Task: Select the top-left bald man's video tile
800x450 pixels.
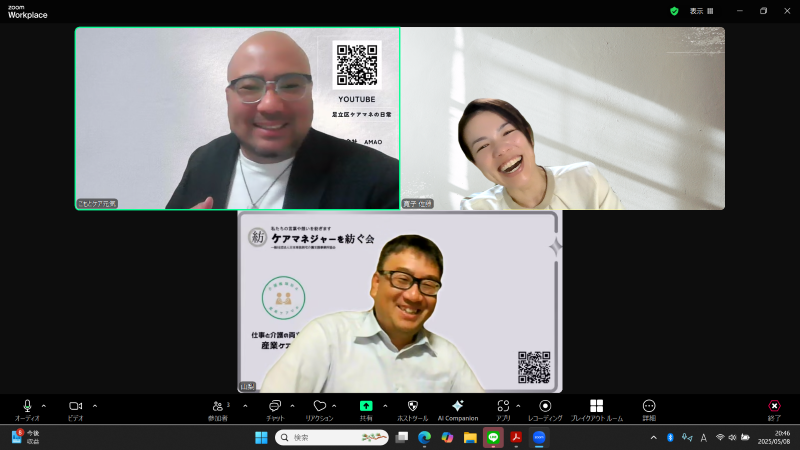Action: coord(237,118)
